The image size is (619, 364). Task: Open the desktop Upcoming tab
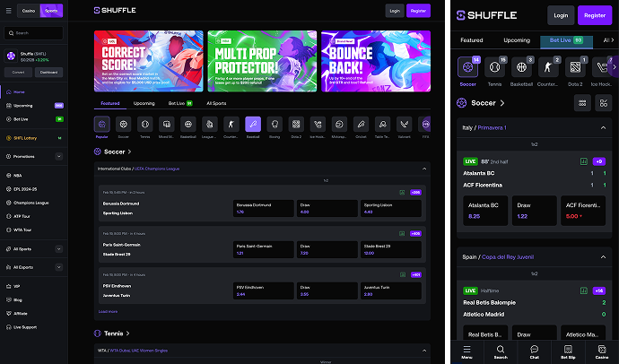pyautogui.click(x=144, y=103)
